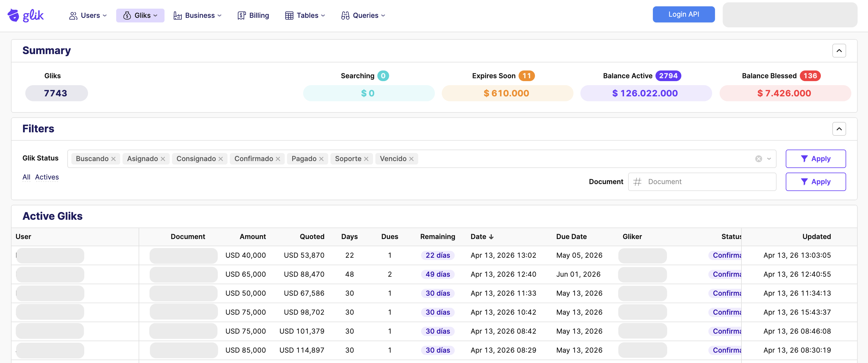Click the Business chart icon

click(177, 15)
